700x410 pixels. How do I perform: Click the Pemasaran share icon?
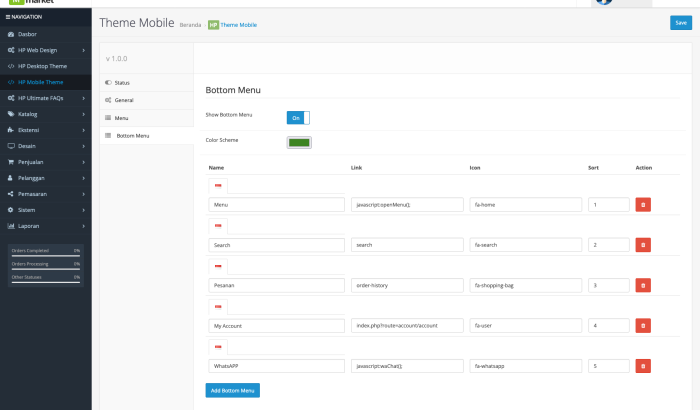point(11,194)
